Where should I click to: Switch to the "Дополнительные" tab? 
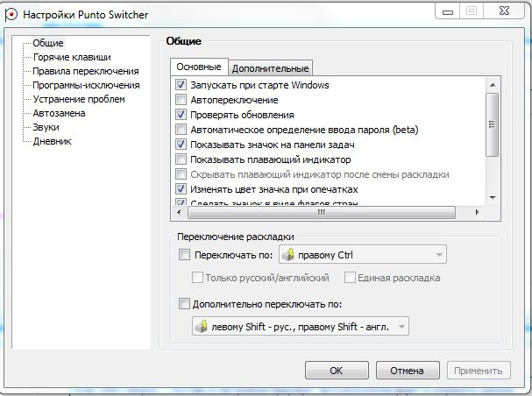[271, 68]
